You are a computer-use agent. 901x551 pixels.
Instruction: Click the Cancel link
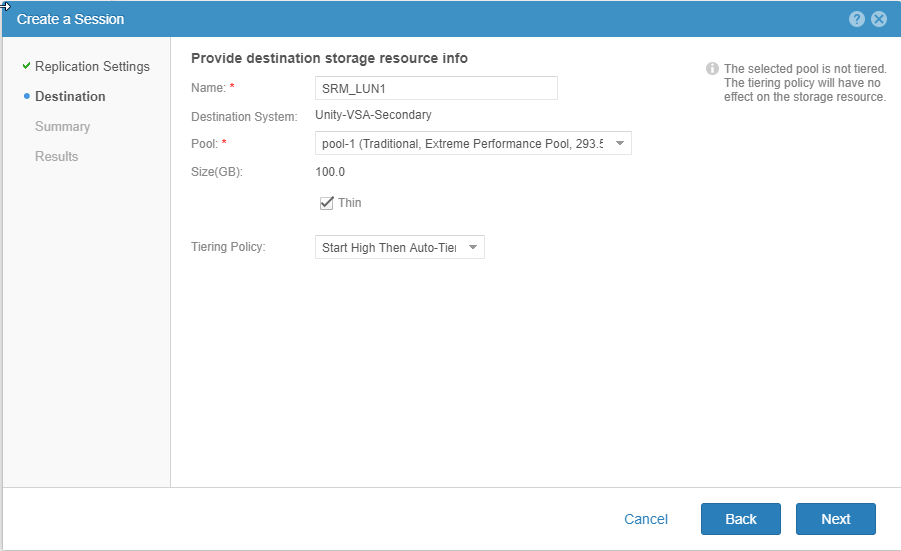point(645,519)
